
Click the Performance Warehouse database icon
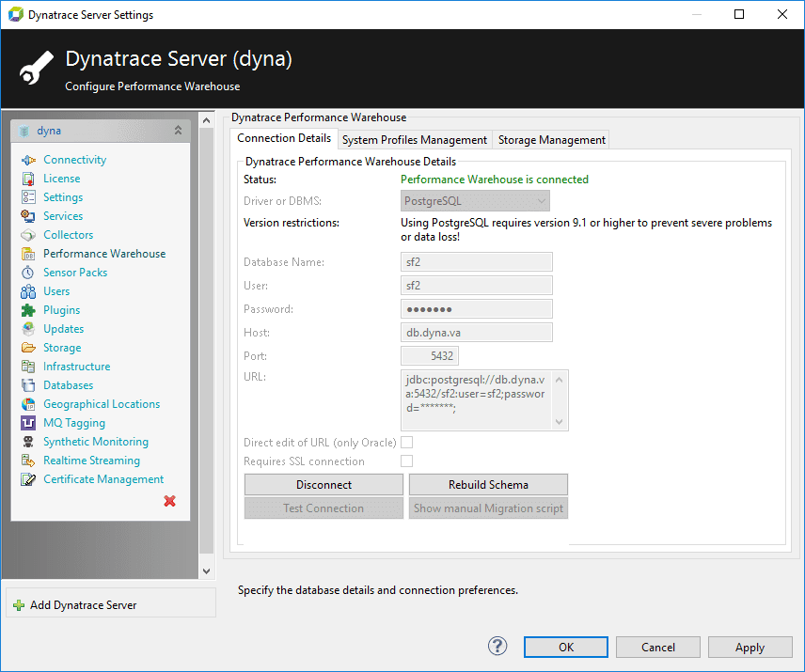(28, 254)
